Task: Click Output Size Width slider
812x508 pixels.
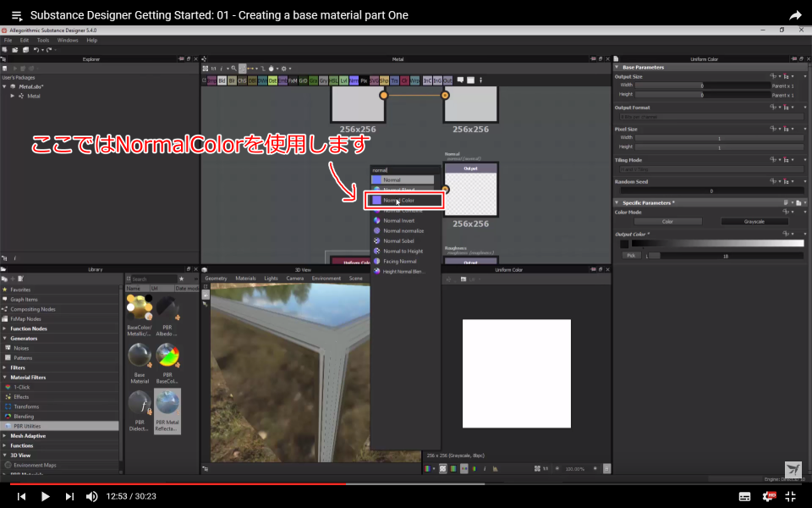Action: point(703,86)
